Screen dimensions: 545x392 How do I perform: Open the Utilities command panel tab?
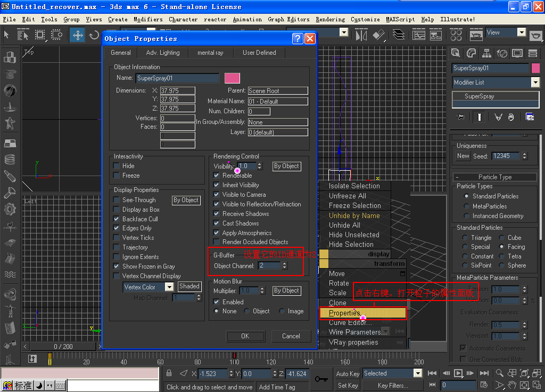pyautogui.click(x=533, y=53)
